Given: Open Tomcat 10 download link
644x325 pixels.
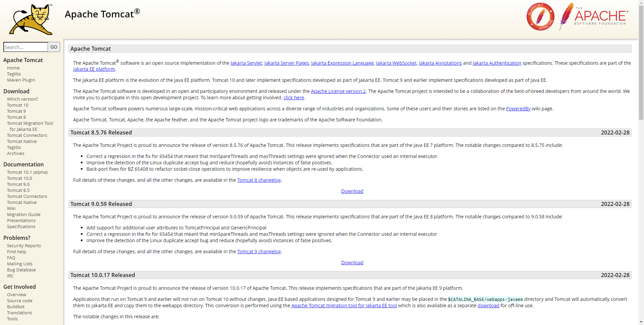Looking at the screenshot, I should pos(17,105).
